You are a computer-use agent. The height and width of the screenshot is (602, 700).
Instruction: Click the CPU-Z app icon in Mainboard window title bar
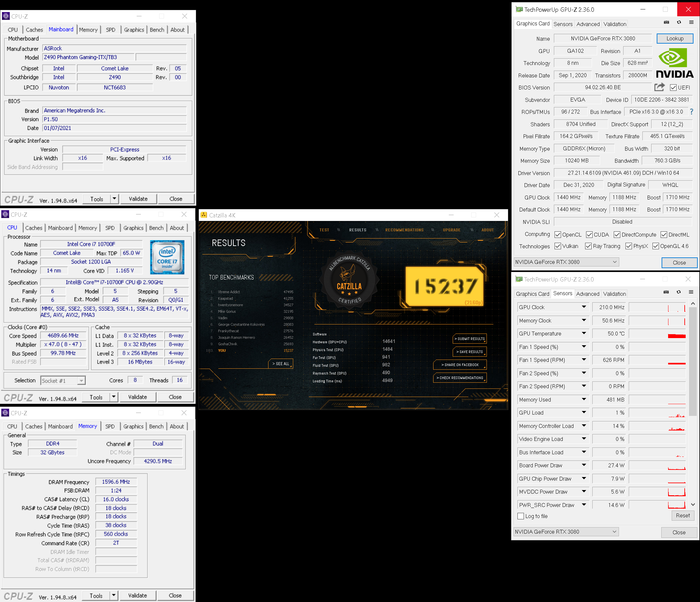[6, 16]
